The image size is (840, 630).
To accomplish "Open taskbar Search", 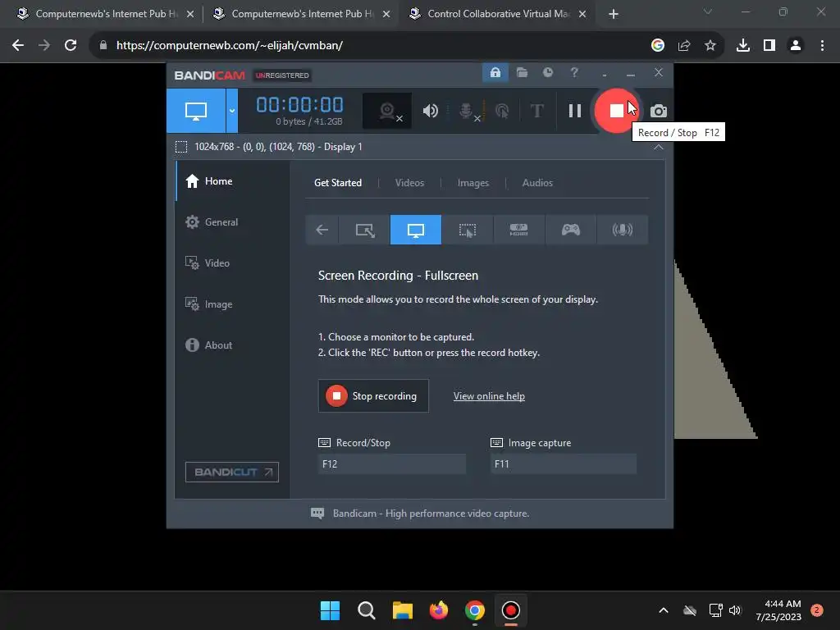I will pos(367,610).
